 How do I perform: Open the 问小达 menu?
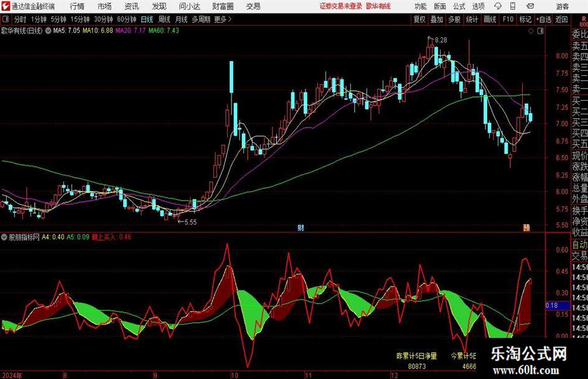189,6
